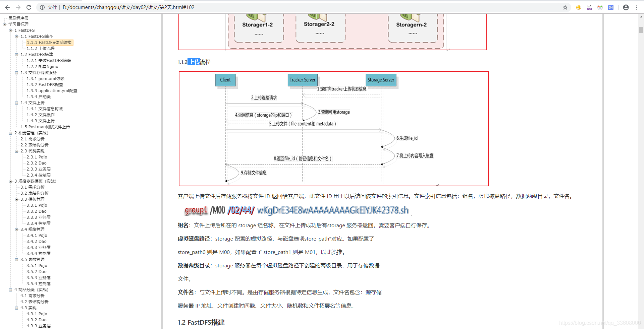The height and width of the screenshot is (329, 644).
Task: Collapse the 学习目标理 tree node
Action: [5, 24]
